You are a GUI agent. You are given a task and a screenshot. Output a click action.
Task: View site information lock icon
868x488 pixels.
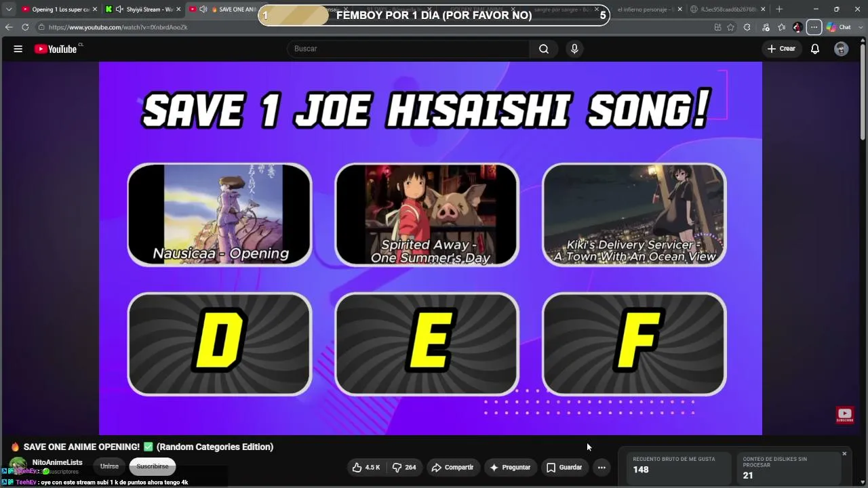pos(41,27)
